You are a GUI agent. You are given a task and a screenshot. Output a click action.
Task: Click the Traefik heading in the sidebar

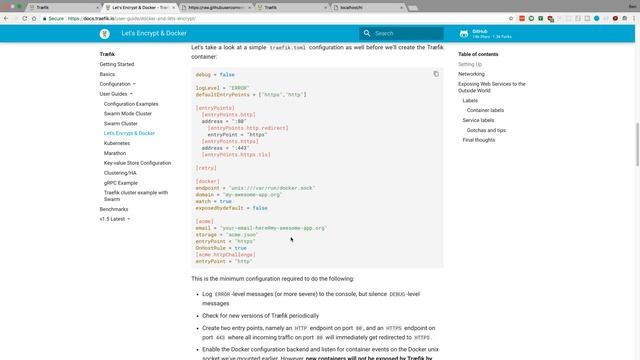click(107, 54)
